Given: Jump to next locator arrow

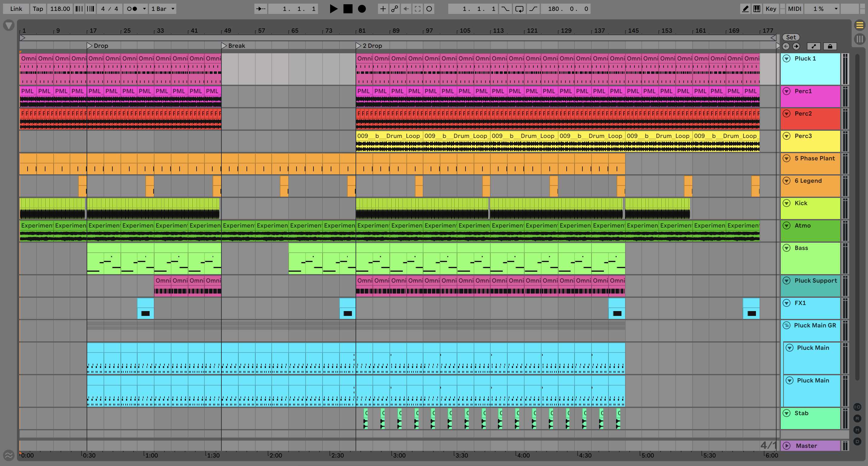Looking at the screenshot, I should [x=796, y=47].
